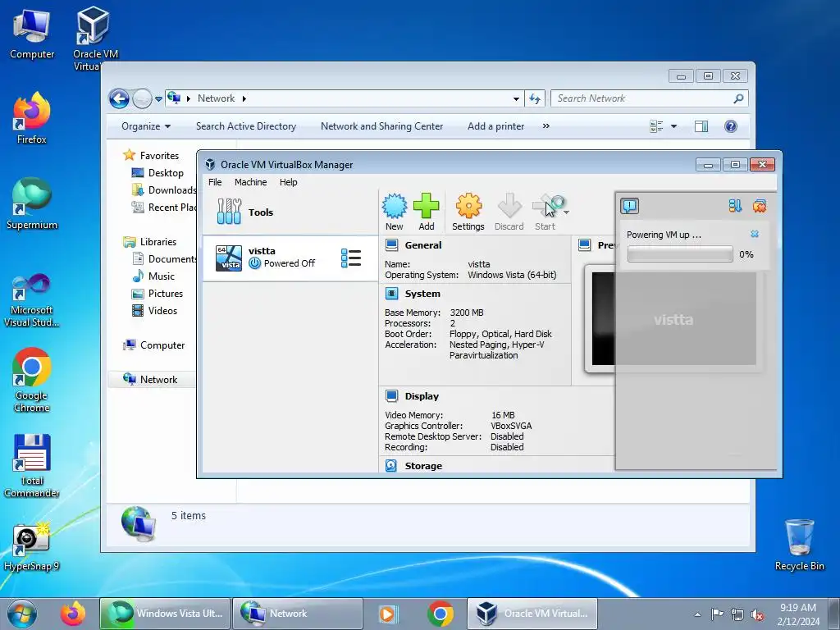This screenshot has height=630, width=840.
Task: Expand the address bar history dropdown
Action: (x=516, y=99)
